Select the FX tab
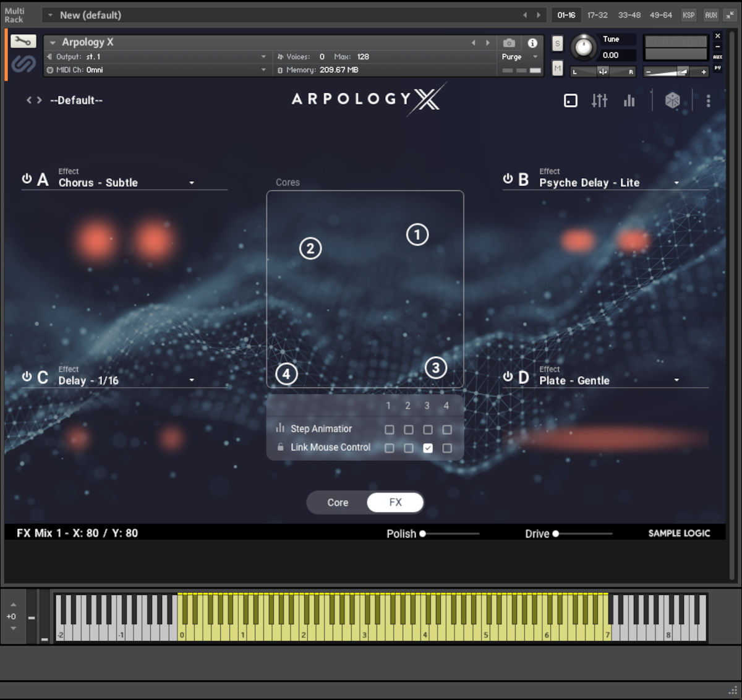 [x=395, y=503]
